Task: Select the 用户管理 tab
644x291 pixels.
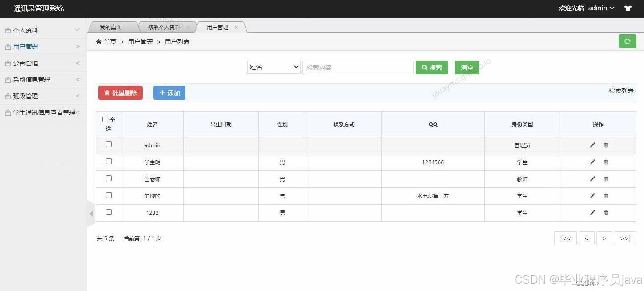Action: coord(217,27)
